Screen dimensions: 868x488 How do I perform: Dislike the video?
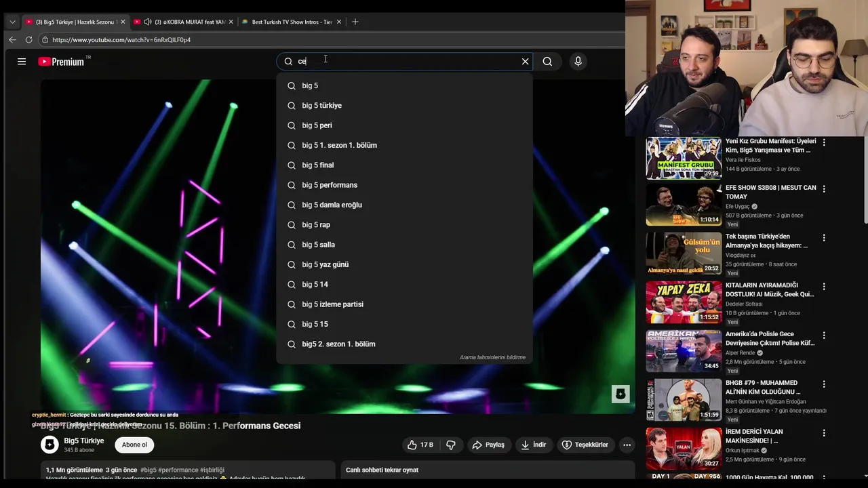click(x=450, y=445)
